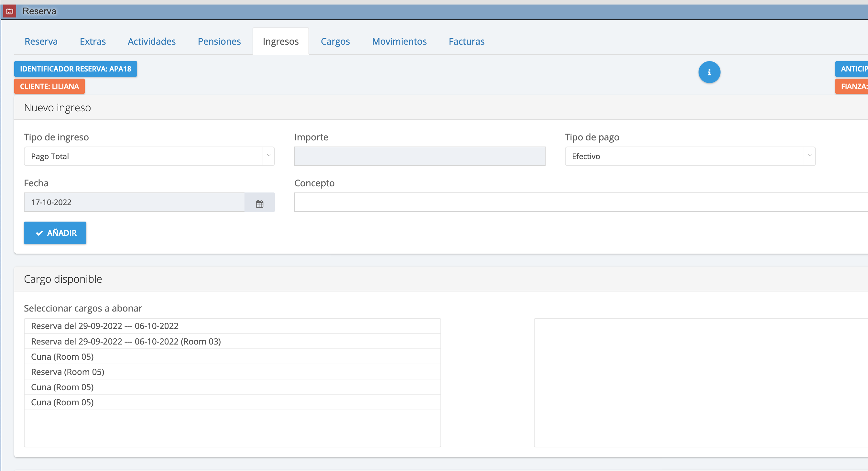Click the Fecha date input 17-10-2022
The height and width of the screenshot is (471, 868).
point(134,202)
